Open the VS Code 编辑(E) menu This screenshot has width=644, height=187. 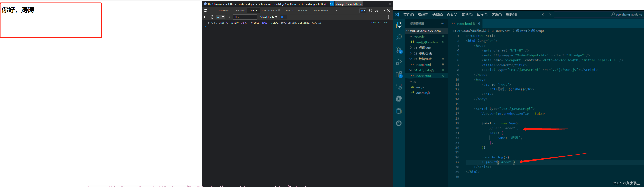(x=423, y=15)
